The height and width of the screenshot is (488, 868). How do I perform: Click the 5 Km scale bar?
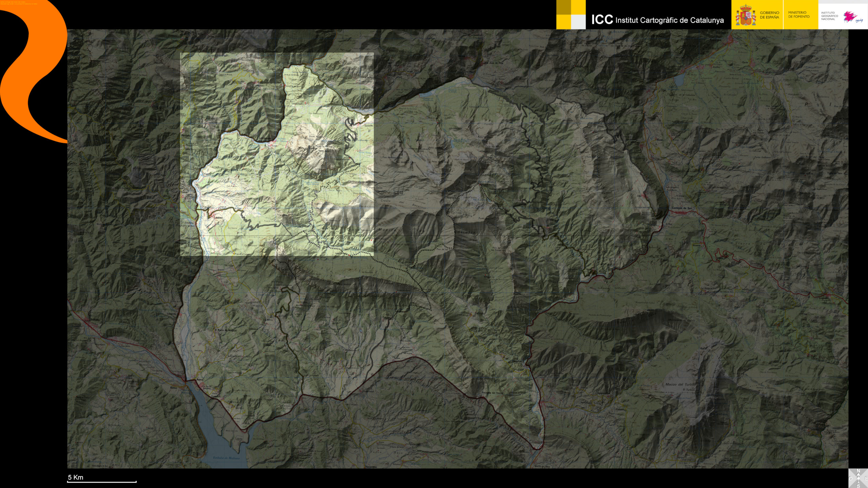click(102, 481)
